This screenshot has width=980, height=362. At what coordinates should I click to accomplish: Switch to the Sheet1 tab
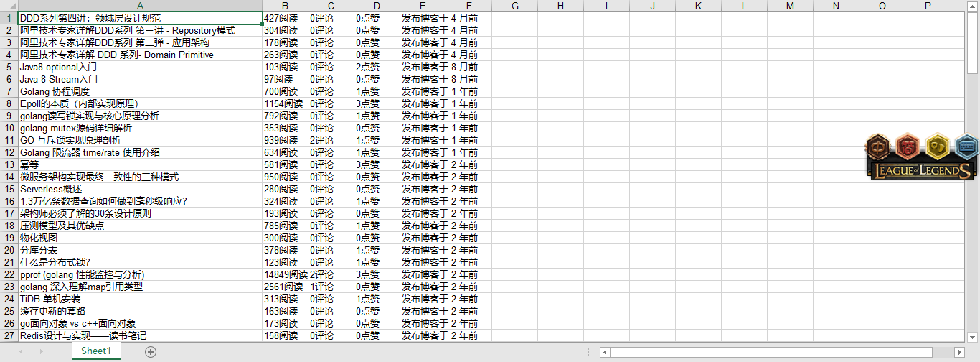(95, 351)
